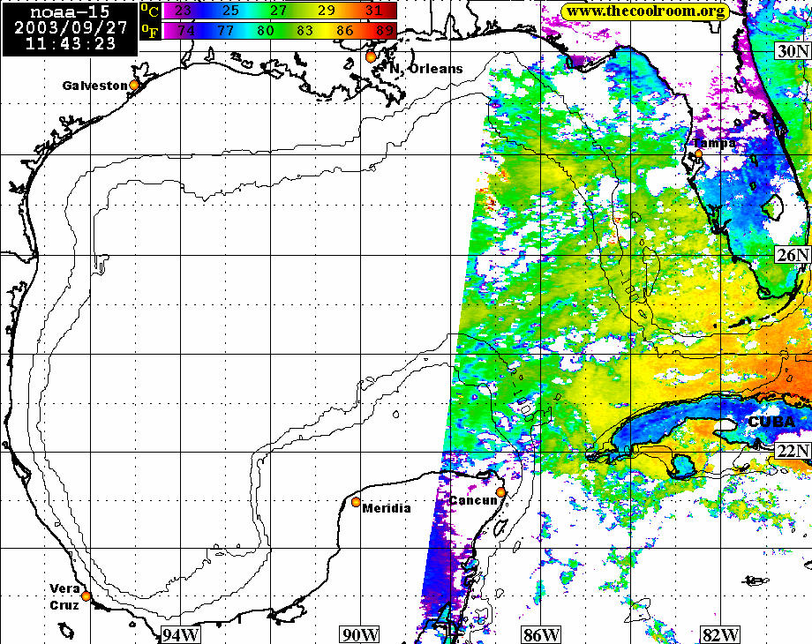
Task: Click the Meridia text label
Action: (387, 508)
